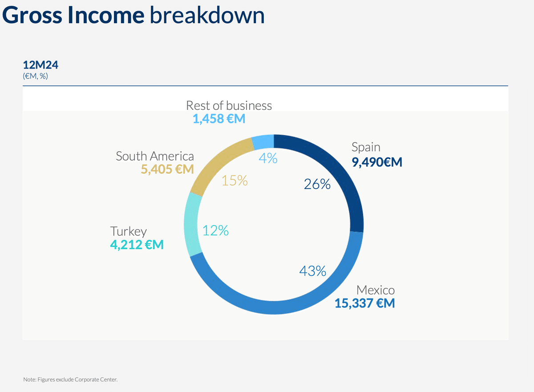The image size is (534, 392).
Task: Click the light blue Rest of business segment
Action: (263, 142)
